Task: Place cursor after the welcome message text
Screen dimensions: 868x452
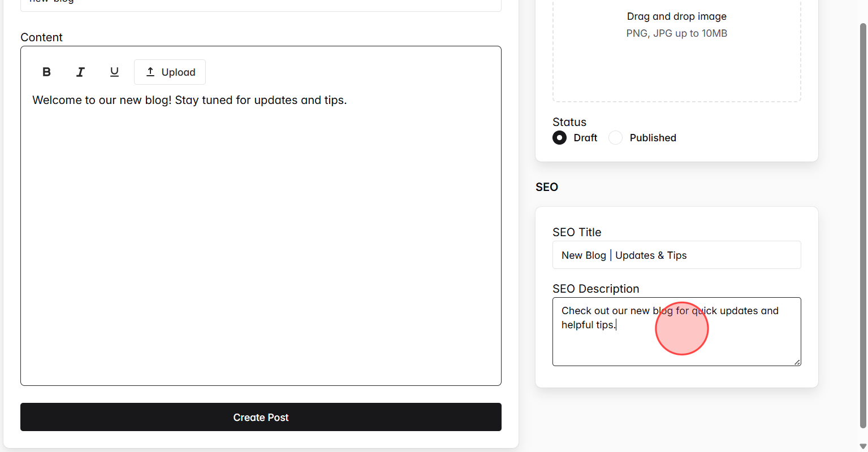Action: (347, 100)
